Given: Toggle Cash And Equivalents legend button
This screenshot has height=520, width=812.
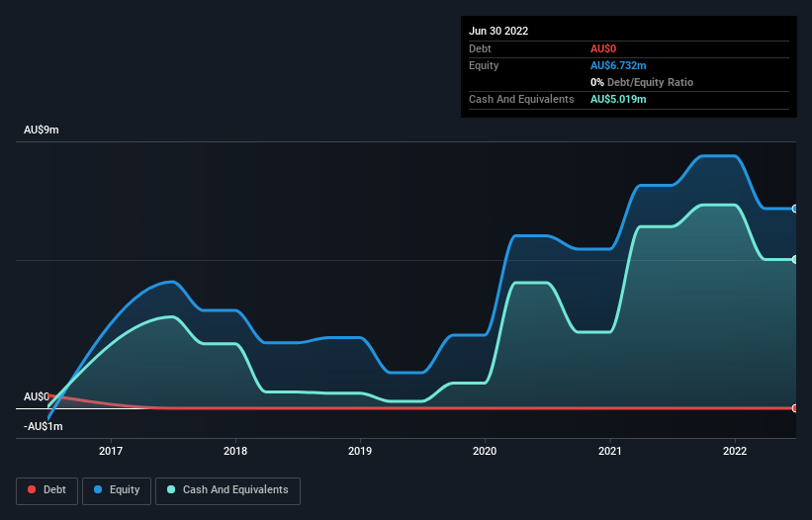Looking at the screenshot, I should 227,490.
